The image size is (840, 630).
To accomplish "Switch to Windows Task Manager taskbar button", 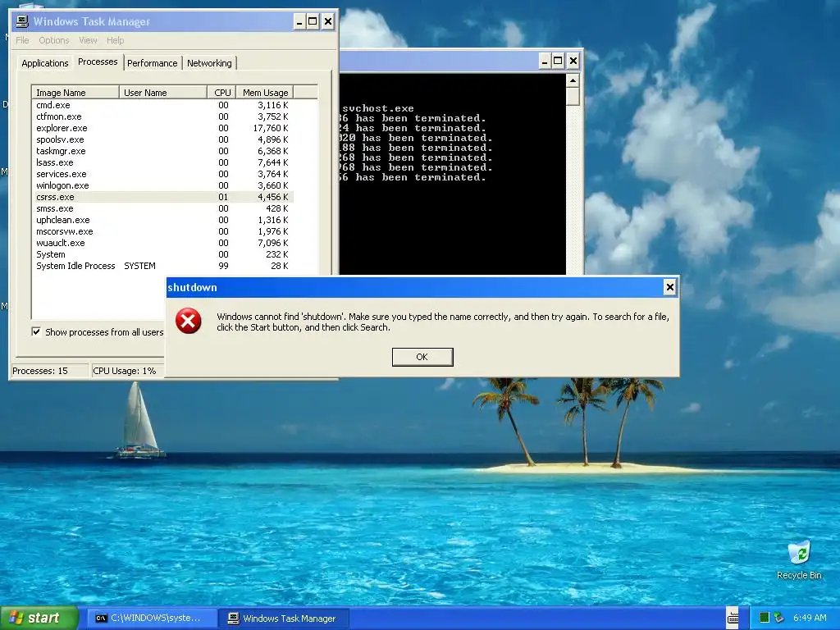I will pos(285,619).
